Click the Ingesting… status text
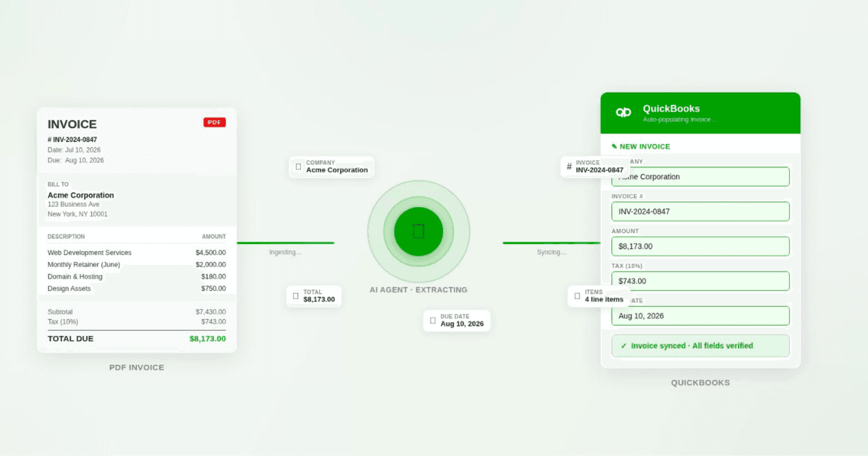 [286, 253]
